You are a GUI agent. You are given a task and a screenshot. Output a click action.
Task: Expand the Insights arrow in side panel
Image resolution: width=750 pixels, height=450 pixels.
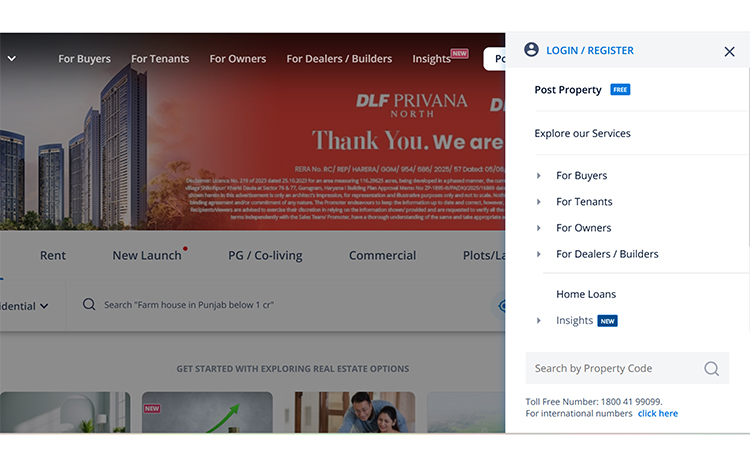[x=539, y=320]
